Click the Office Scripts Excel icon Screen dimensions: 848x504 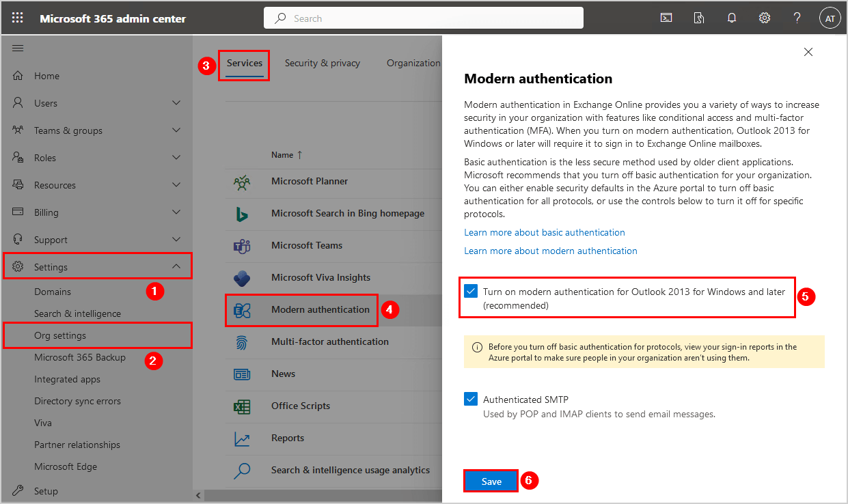click(242, 406)
